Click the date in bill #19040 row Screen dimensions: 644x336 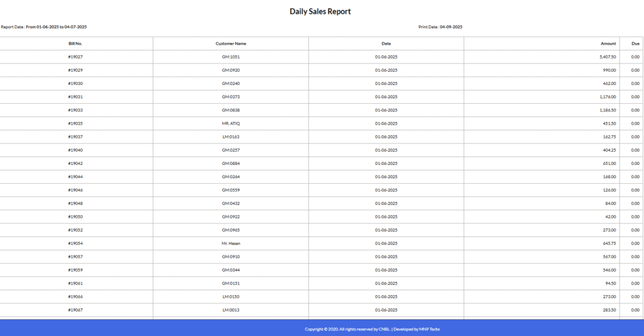point(386,150)
